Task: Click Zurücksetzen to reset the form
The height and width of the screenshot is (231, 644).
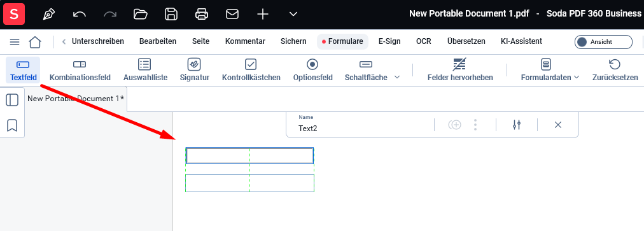Action: pyautogui.click(x=615, y=70)
